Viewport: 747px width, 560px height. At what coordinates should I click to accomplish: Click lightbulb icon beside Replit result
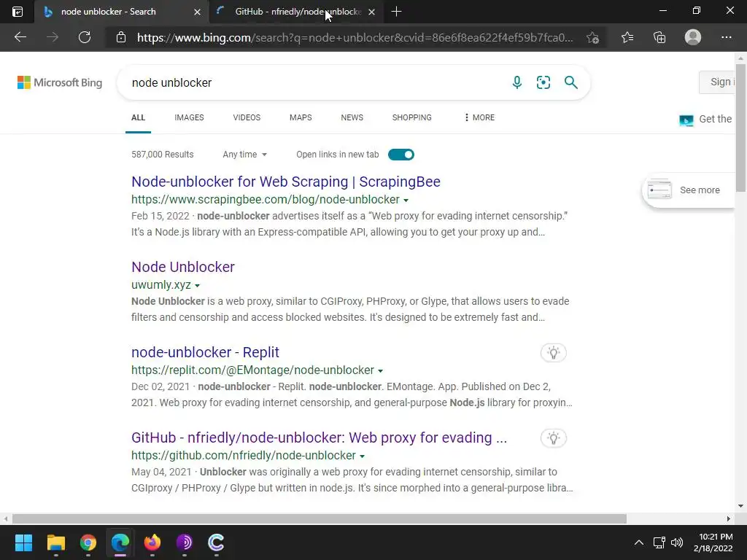[x=554, y=353]
